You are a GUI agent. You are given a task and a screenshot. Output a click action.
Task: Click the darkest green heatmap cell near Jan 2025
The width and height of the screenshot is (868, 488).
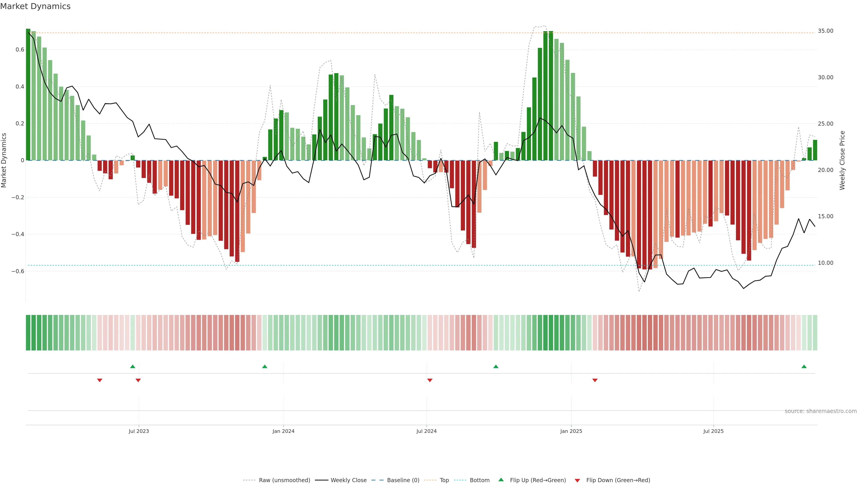pos(551,332)
